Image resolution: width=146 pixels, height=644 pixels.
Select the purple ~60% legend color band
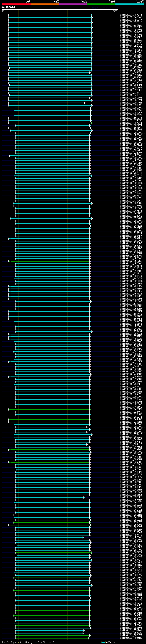[x=73, y=4]
